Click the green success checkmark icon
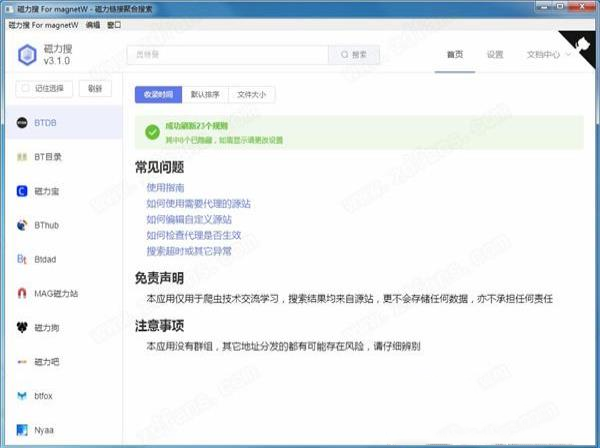The image size is (600, 448). tap(152, 132)
